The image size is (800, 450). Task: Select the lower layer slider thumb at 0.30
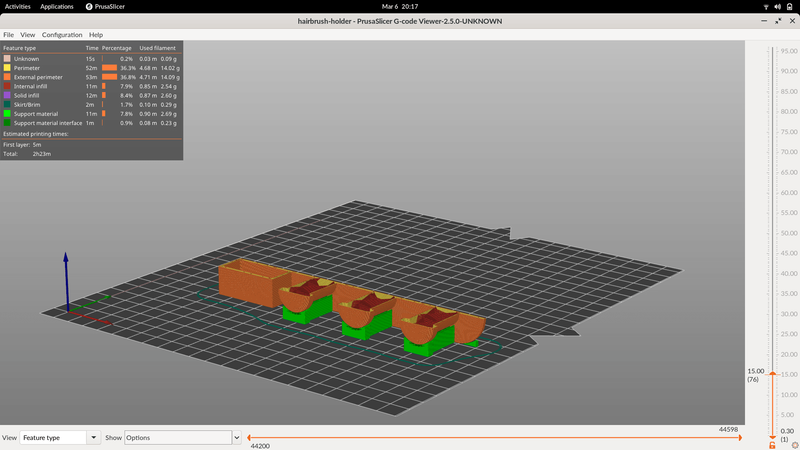(x=772, y=438)
